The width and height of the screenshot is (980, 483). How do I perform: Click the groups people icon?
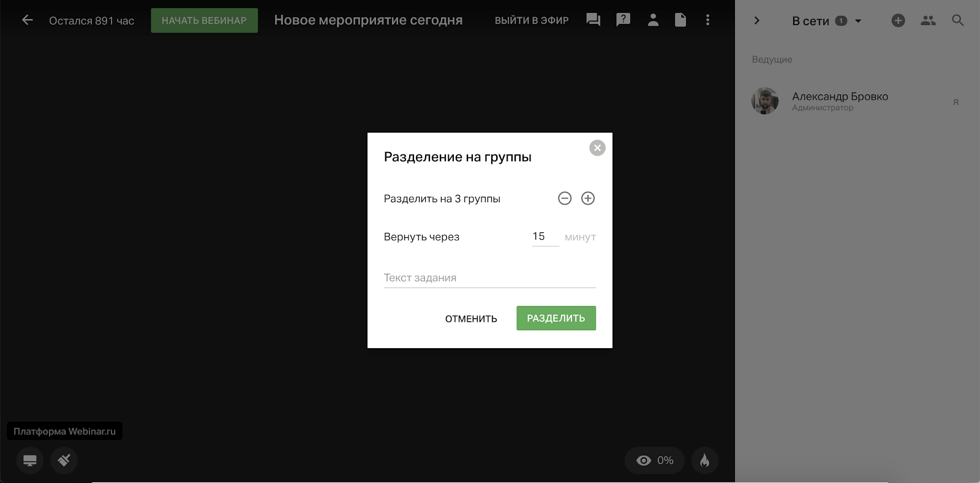tap(928, 21)
